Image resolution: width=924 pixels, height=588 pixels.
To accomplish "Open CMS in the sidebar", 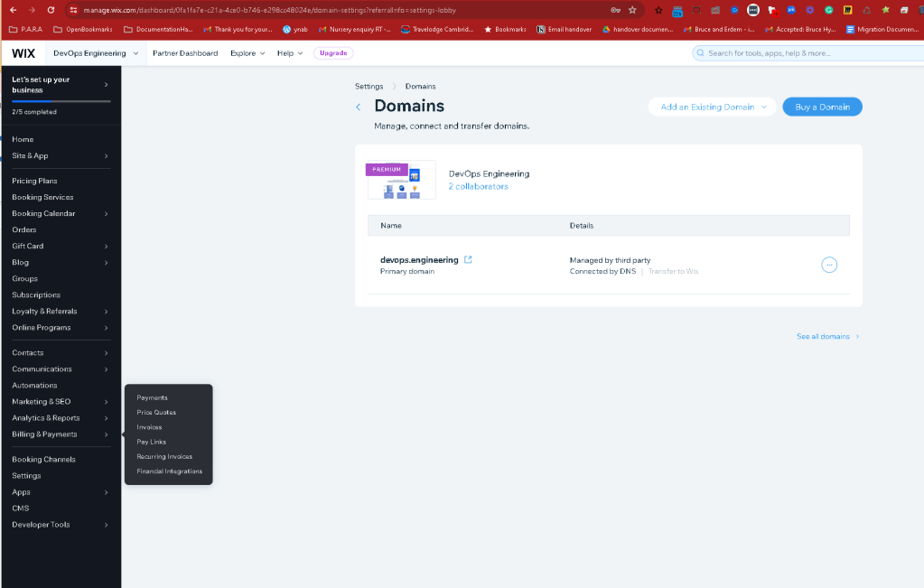I will [x=21, y=509].
